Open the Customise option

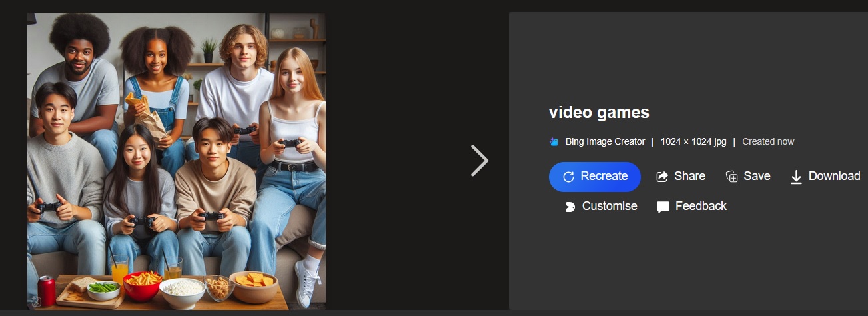coord(600,207)
